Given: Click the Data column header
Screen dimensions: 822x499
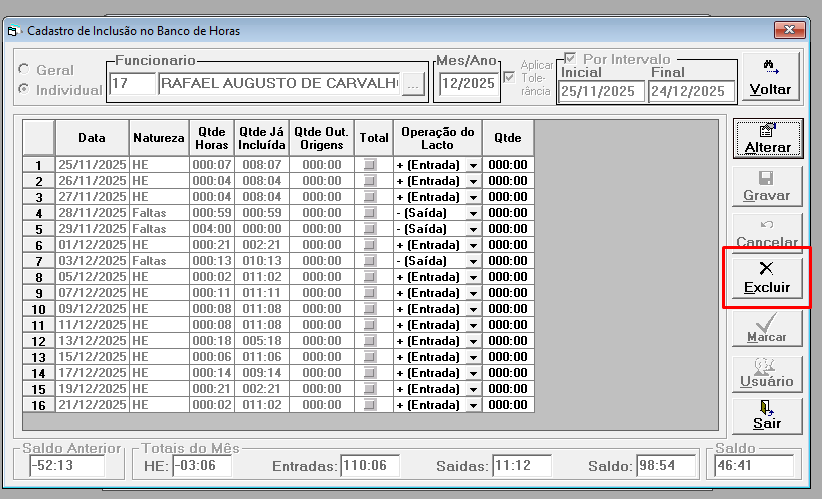Looking at the screenshot, I should pyautogui.click(x=92, y=138).
